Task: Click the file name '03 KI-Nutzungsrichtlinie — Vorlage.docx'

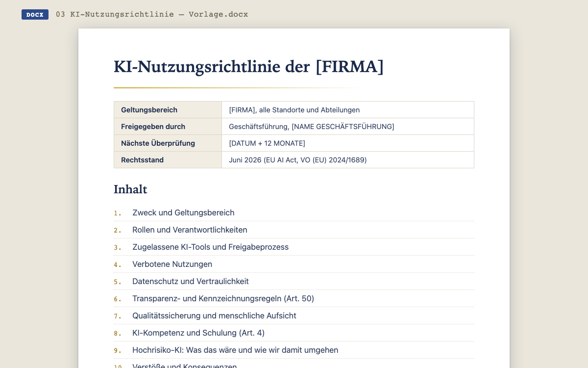Action: click(x=152, y=14)
